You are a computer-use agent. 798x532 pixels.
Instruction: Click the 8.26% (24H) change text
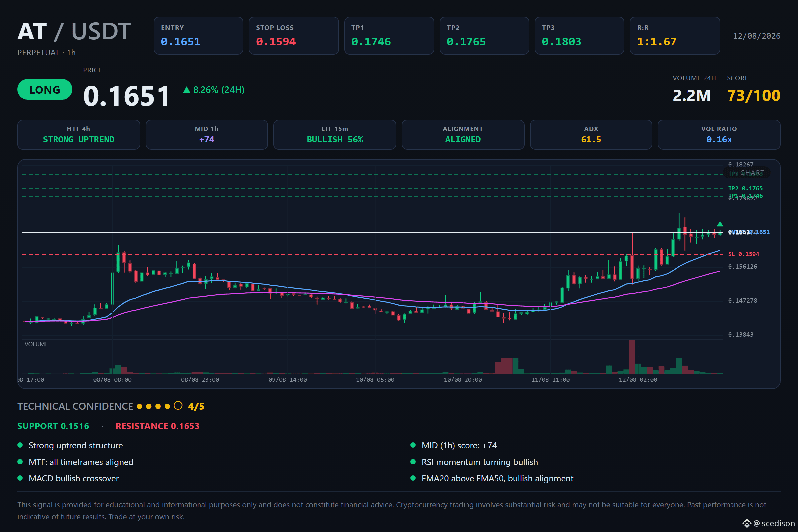coord(218,90)
